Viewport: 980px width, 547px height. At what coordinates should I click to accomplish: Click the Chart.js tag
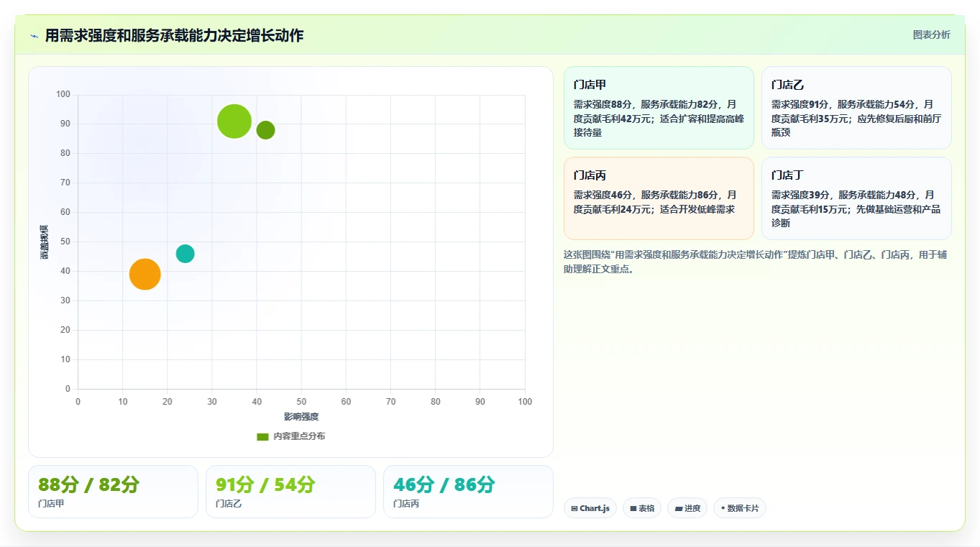590,508
